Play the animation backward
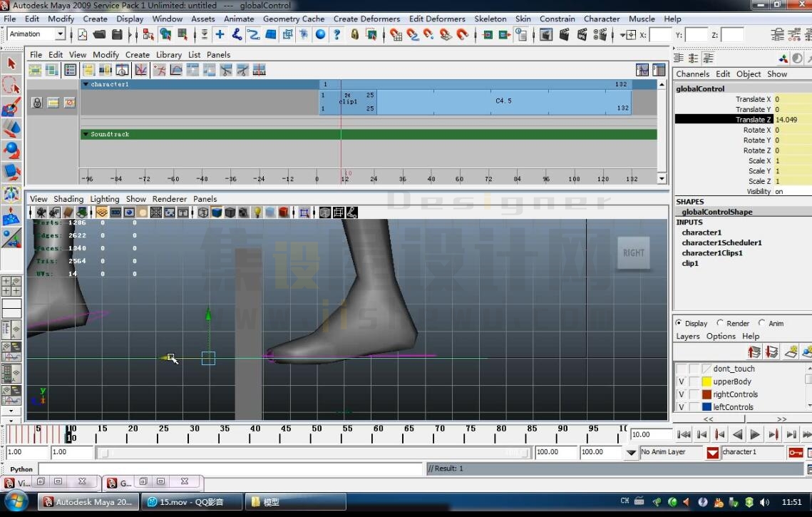Screen dimensions: 812x517 737,434
